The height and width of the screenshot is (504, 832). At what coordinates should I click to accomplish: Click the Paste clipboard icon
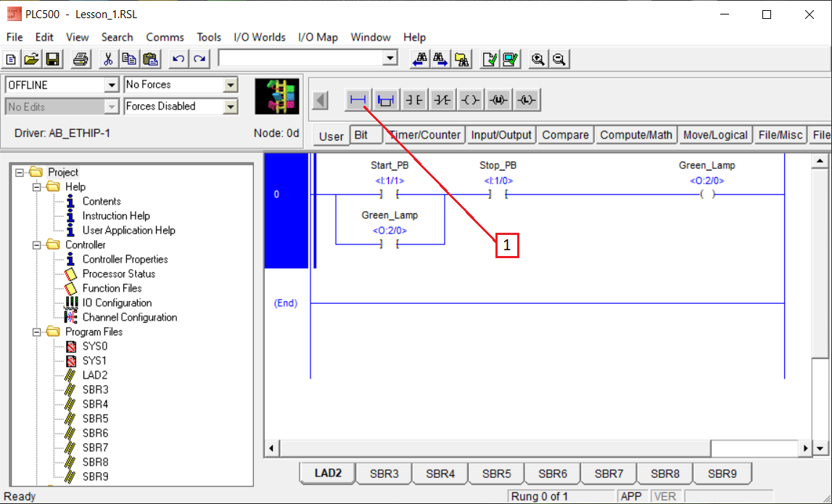pos(151,59)
